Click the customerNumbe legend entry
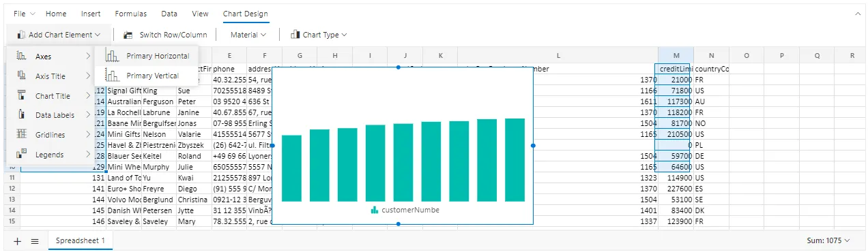Screen dimensions: 868x252 (x=405, y=210)
